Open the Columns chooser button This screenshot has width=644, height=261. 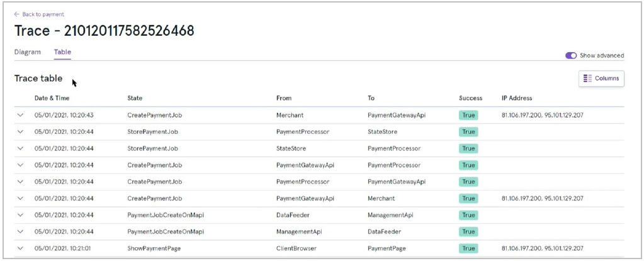[x=601, y=79]
